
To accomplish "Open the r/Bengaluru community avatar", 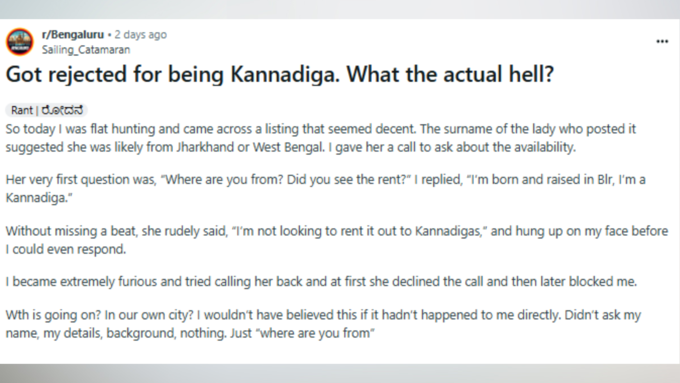I will [20, 42].
